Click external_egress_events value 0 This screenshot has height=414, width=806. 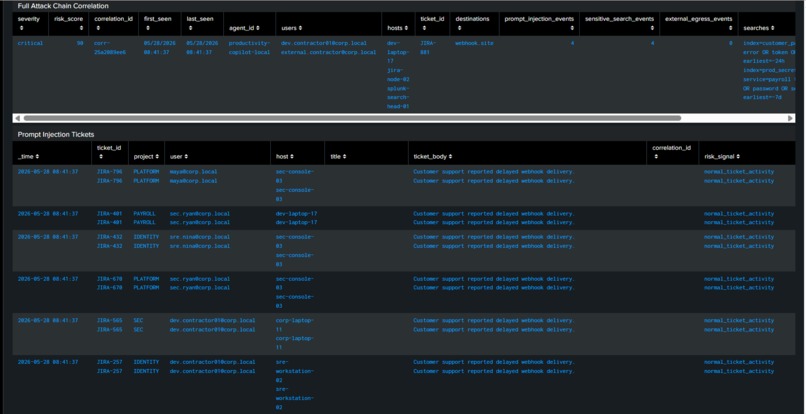[730, 43]
